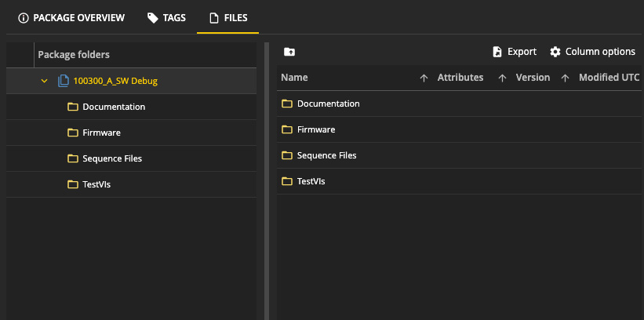Click the Modified UTC column header

point(609,78)
